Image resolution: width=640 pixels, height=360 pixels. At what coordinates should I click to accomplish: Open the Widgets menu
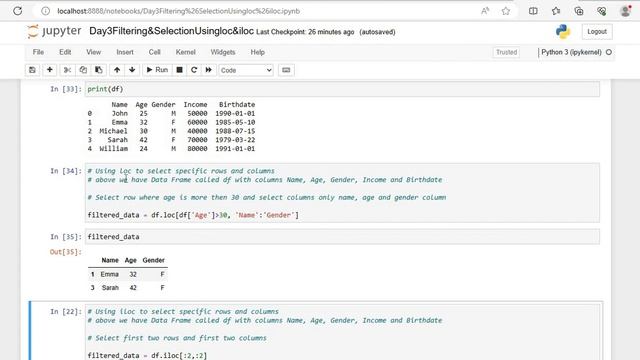(223, 52)
